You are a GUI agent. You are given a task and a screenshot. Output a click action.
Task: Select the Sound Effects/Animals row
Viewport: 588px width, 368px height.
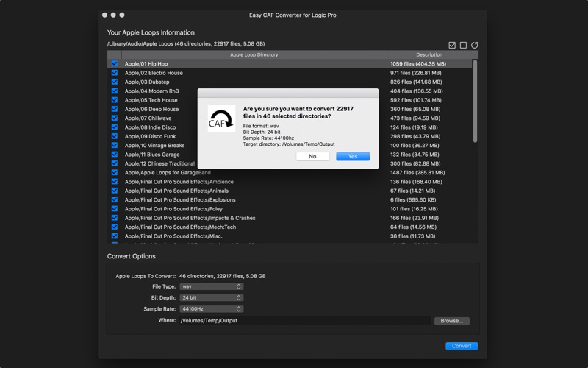[x=290, y=191]
